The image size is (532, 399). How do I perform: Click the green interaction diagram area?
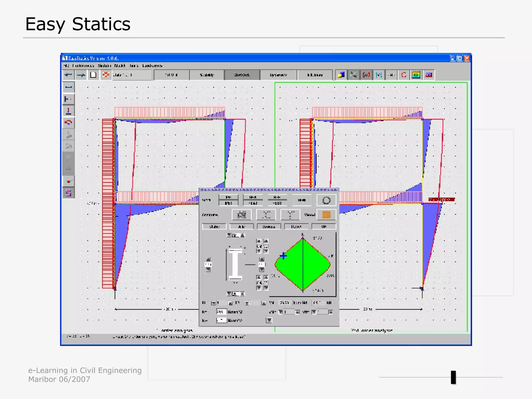coord(303,265)
